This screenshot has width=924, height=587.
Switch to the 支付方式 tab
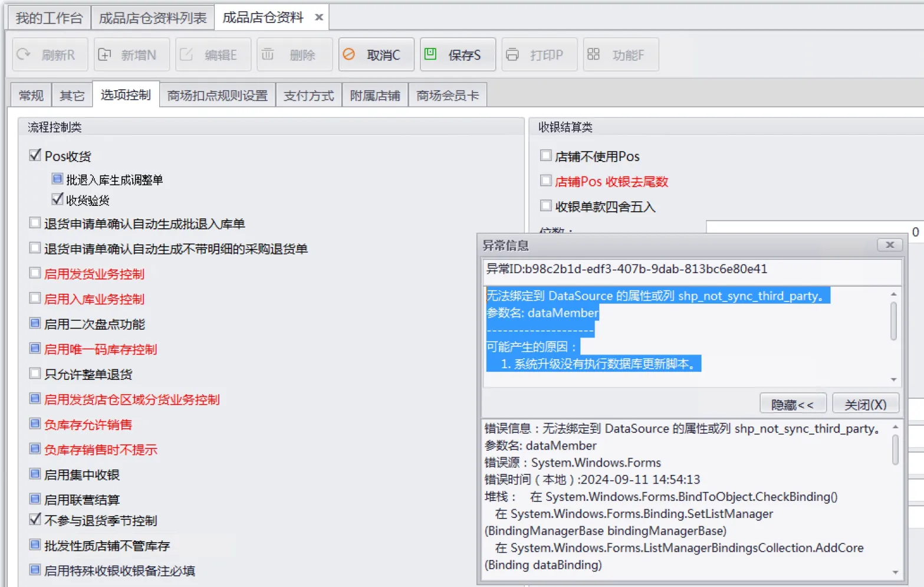pos(308,96)
